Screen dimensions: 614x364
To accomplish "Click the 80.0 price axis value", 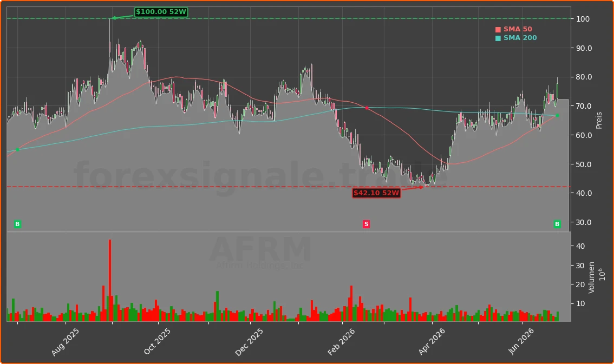I will [584, 77].
